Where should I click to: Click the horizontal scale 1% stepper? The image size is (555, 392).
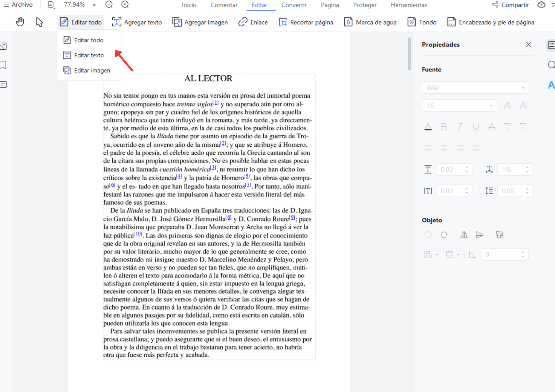[515, 169]
